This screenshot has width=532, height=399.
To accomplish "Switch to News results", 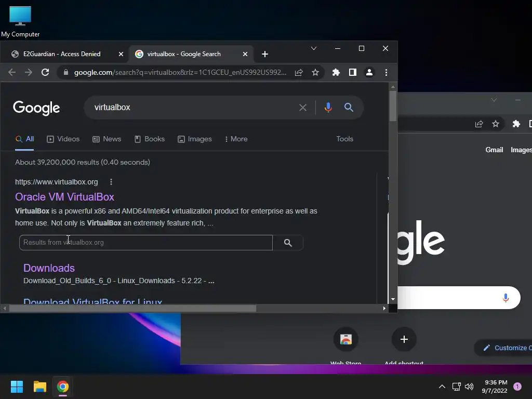I will coord(107,139).
